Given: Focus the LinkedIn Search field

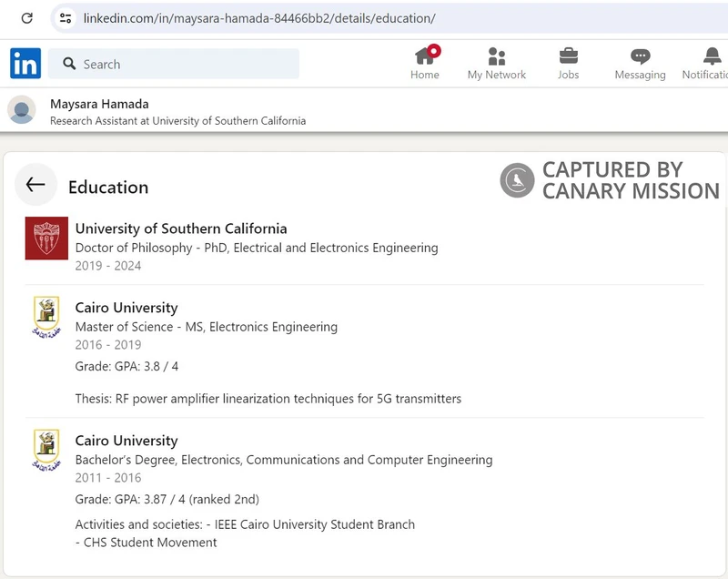Looking at the screenshot, I should (174, 64).
